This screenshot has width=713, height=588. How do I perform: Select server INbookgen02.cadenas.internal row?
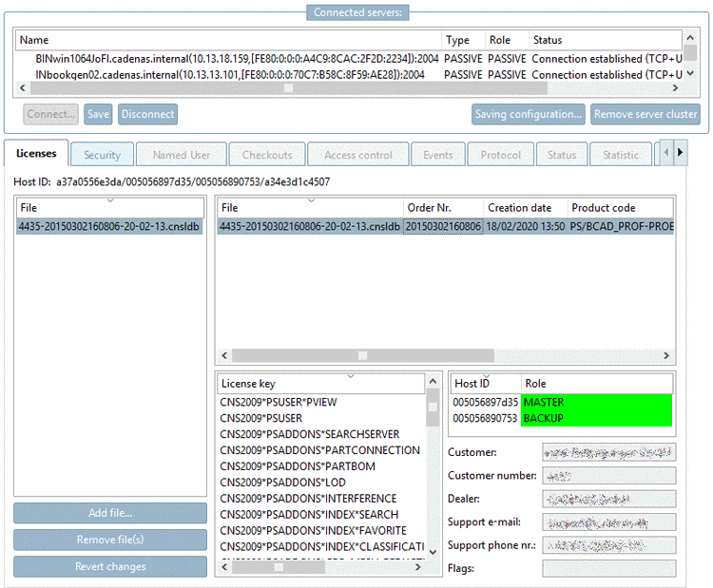349,74
